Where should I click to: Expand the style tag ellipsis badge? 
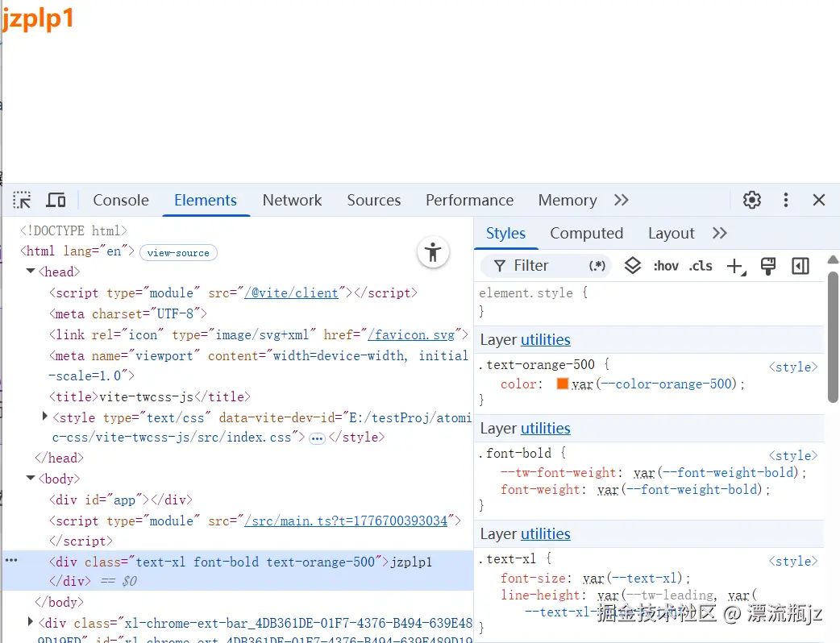pyautogui.click(x=317, y=438)
